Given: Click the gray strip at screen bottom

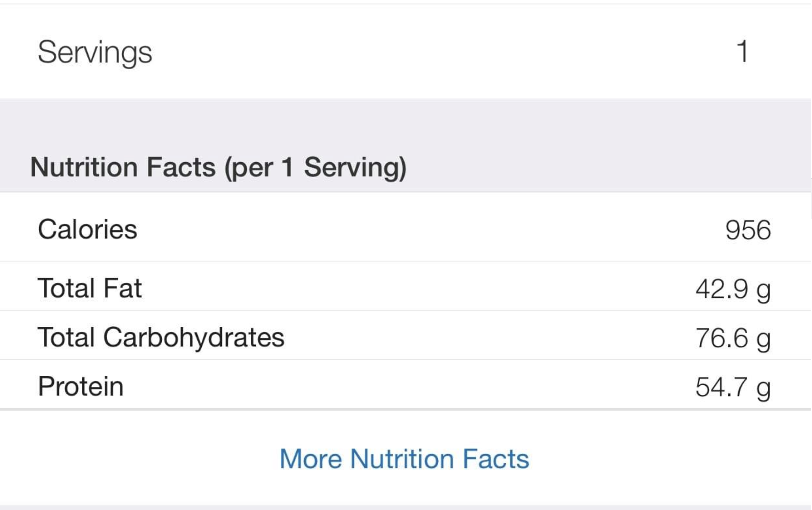Looking at the screenshot, I should [x=404, y=507].
